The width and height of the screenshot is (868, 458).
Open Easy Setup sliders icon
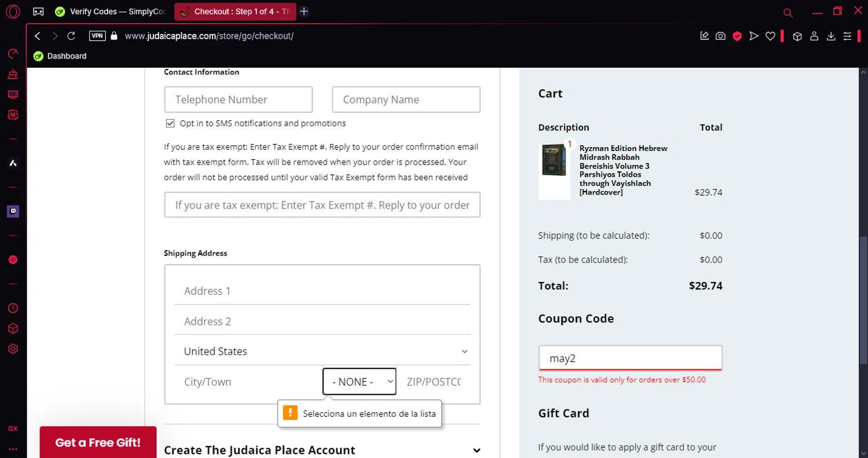tap(847, 36)
